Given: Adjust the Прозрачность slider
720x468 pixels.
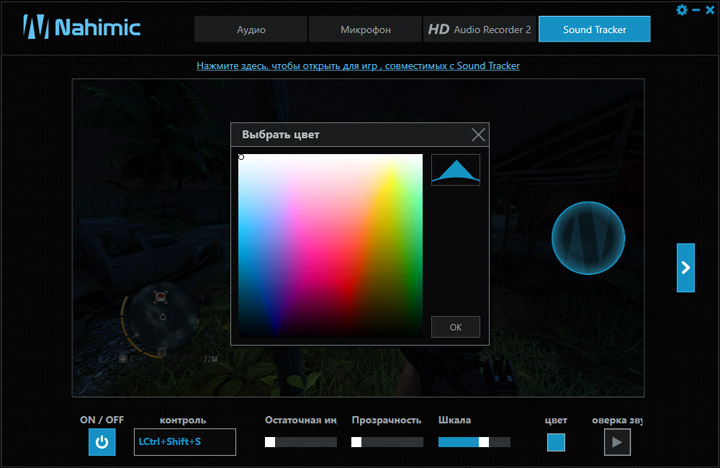Looking at the screenshot, I should pos(387,442).
